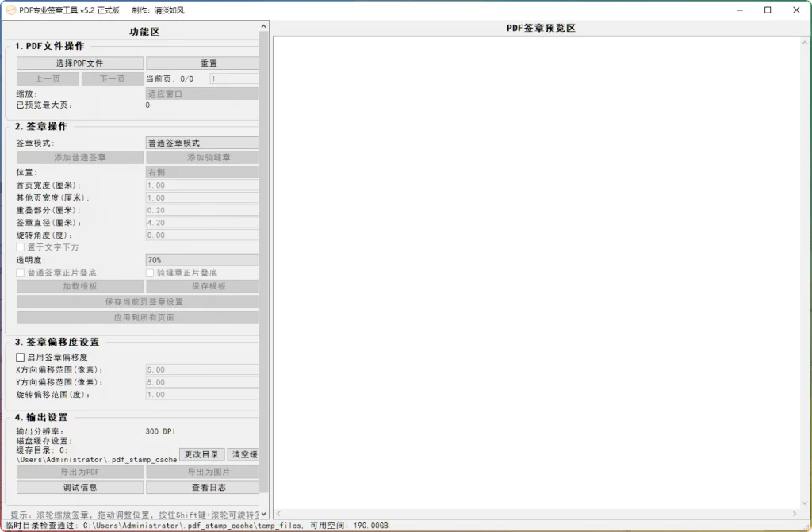The image size is (812, 532).
Task: Enable the 启用签章偏移度 checkbox
Action: click(19, 356)
